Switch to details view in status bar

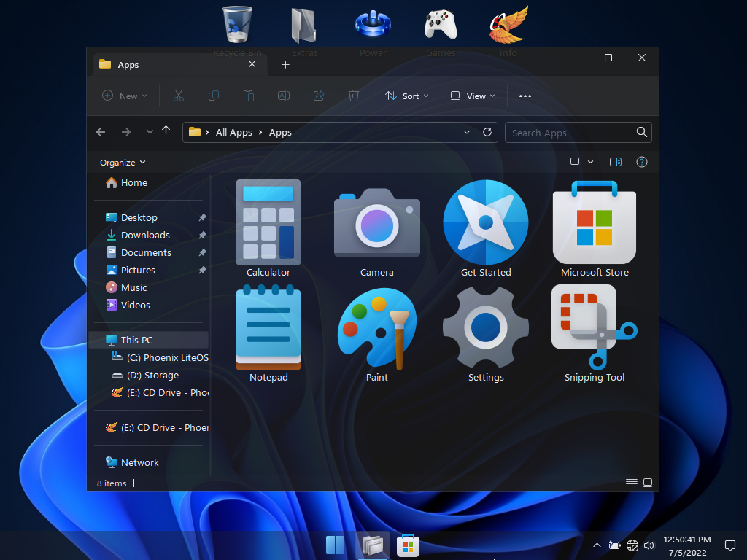(631, 483)
